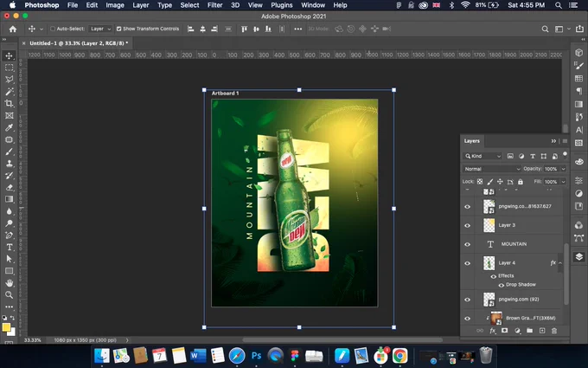Click the more options ellipsis in options bar
The width and height of the screenshot is (588, 368).
point(297,29)
